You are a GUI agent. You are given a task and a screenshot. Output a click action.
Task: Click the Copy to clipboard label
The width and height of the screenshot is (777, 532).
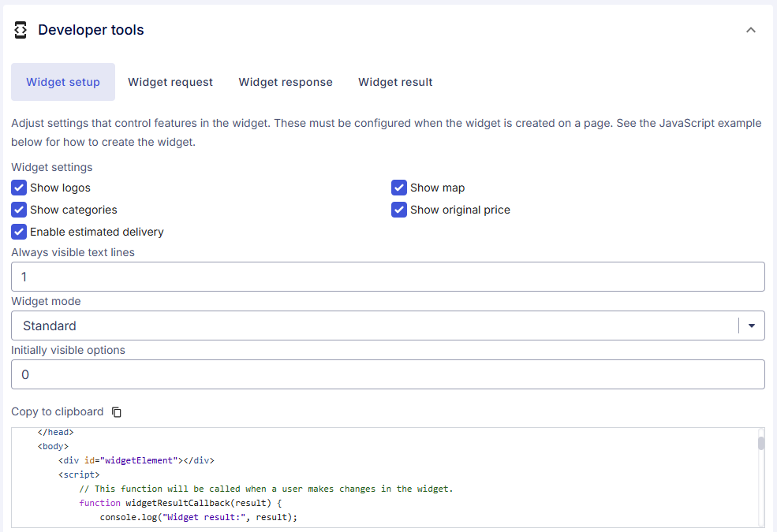pyautogui.click(x=58, y=411)
